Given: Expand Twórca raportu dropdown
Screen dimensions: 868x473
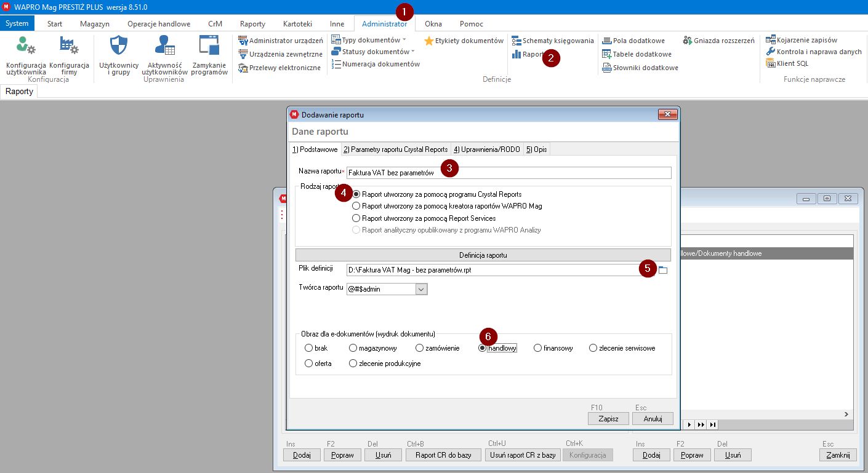Looking at the screenshot, I should [422, 288].
